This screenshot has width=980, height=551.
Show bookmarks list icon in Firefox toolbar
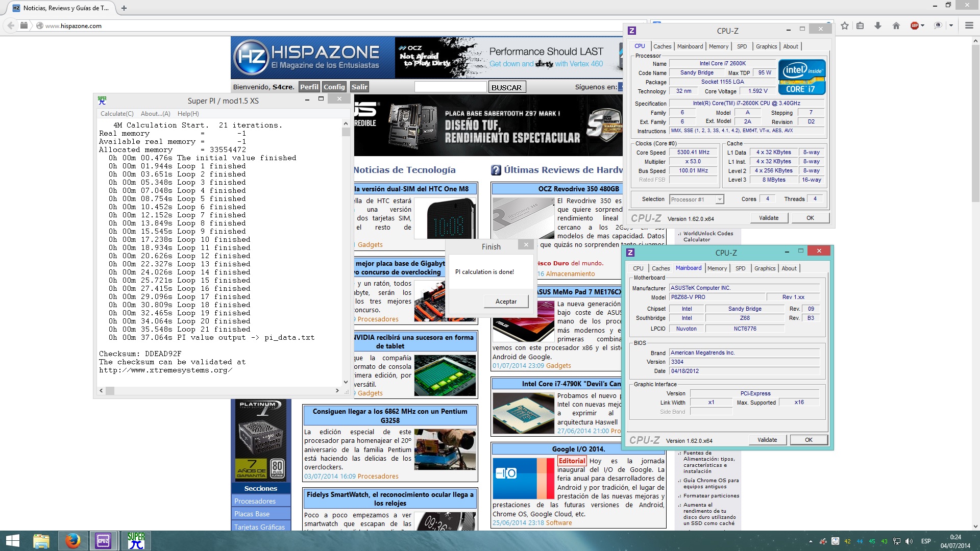pyautogui.click(x=860, y=26)
